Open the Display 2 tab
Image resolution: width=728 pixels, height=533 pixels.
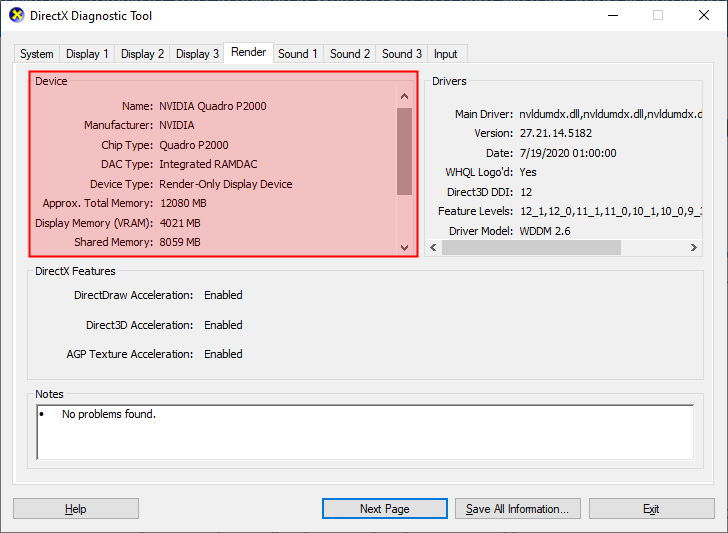142,54
